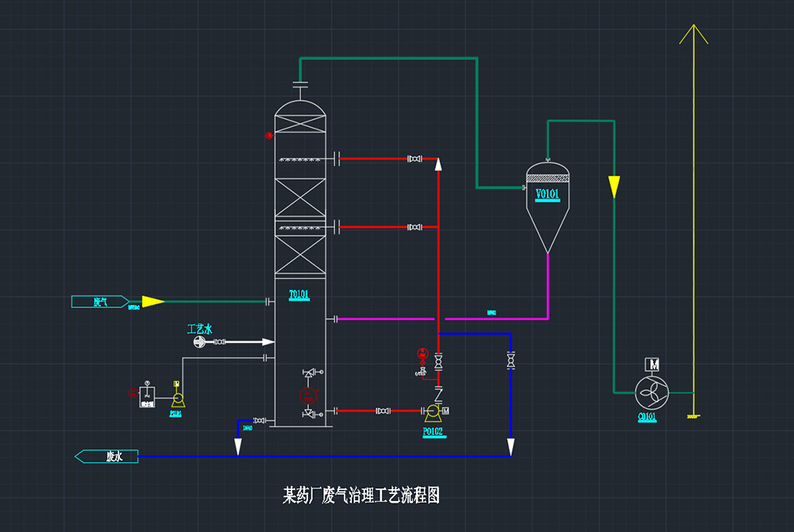Click the yellow dosing pump P0101 symbol
Viewport: 794px width, 532px height.
coord(178,399)
